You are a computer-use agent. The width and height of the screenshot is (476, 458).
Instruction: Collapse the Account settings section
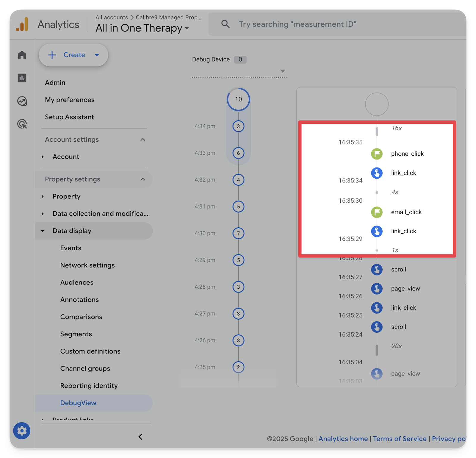(x=143, y=140)
